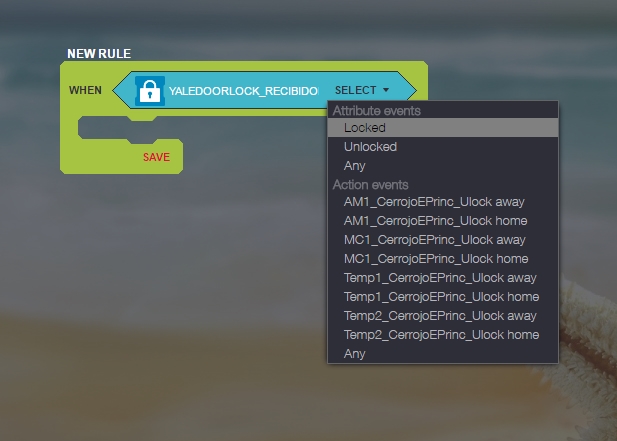Select Any under Attribute events
Image resolution: width=617 pixels, height=441 pixels.
pos(355,166)
